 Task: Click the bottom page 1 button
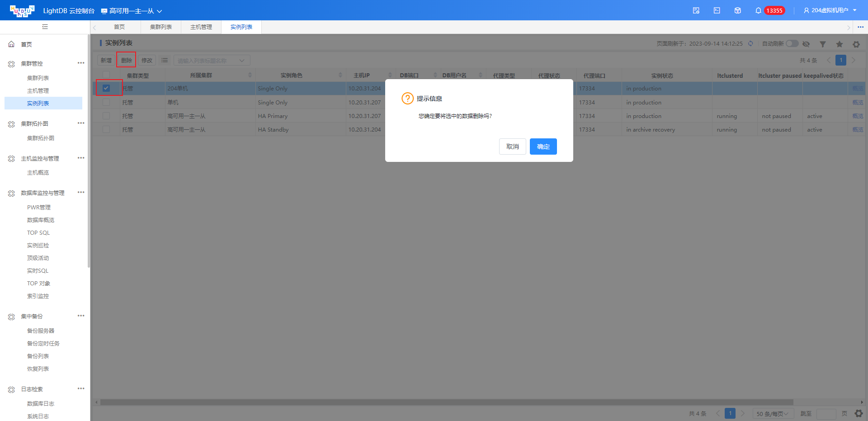730,413
